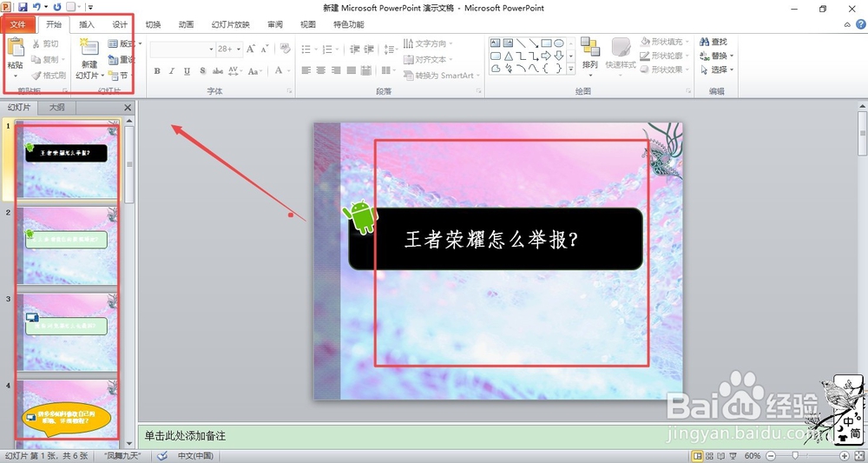868x463 pixels.
Task: Expand the shapes gallery more button
Action: tap(571, 69)
